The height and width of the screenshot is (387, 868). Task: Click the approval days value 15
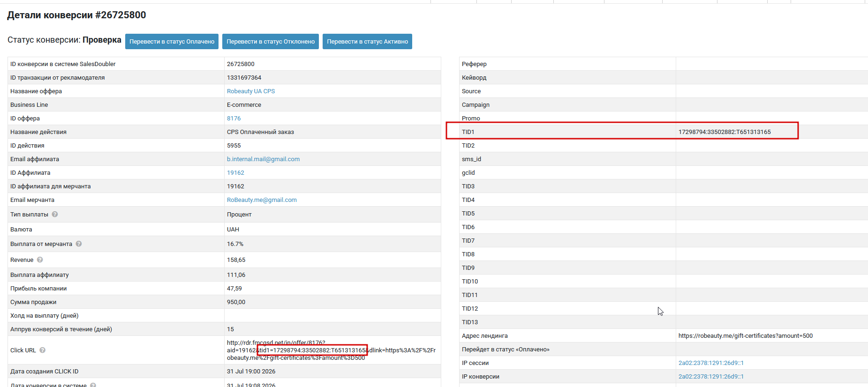pos(230,329)
